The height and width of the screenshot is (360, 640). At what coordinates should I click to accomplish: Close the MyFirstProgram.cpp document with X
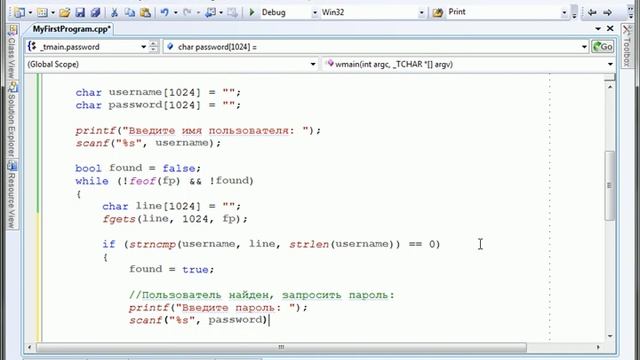[x=610, y=28]
